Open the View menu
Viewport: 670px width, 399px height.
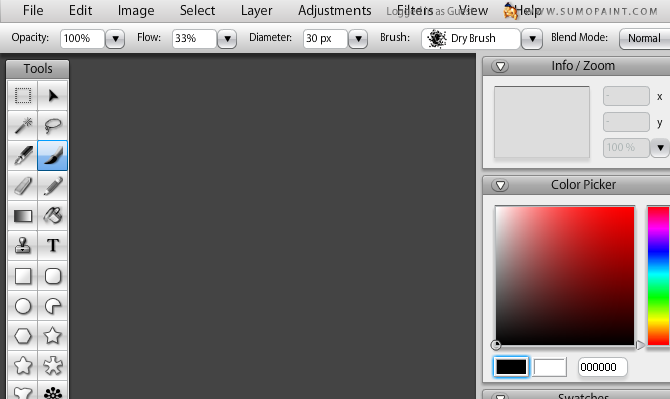tap(473, 10)
